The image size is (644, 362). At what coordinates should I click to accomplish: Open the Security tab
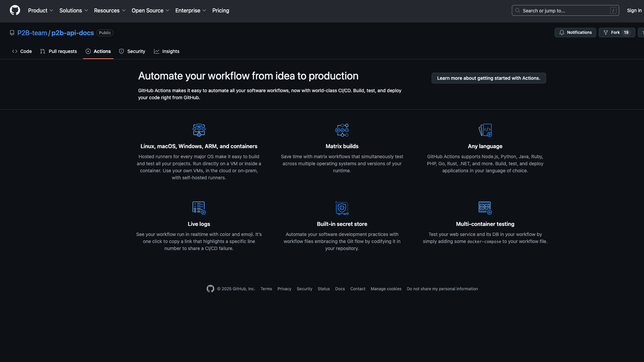pos(132,51)
